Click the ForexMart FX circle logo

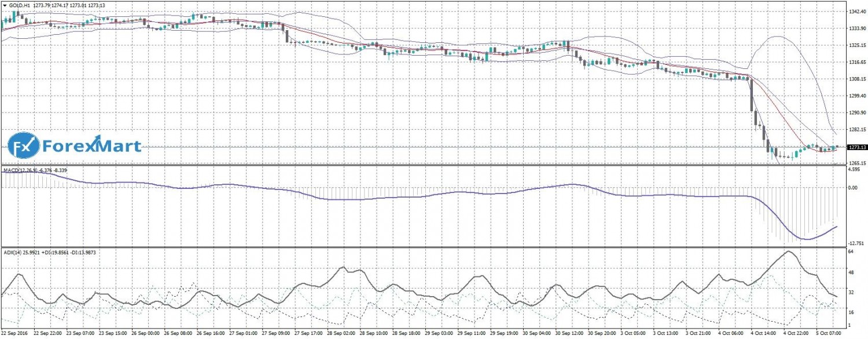(x=24, y=145)
